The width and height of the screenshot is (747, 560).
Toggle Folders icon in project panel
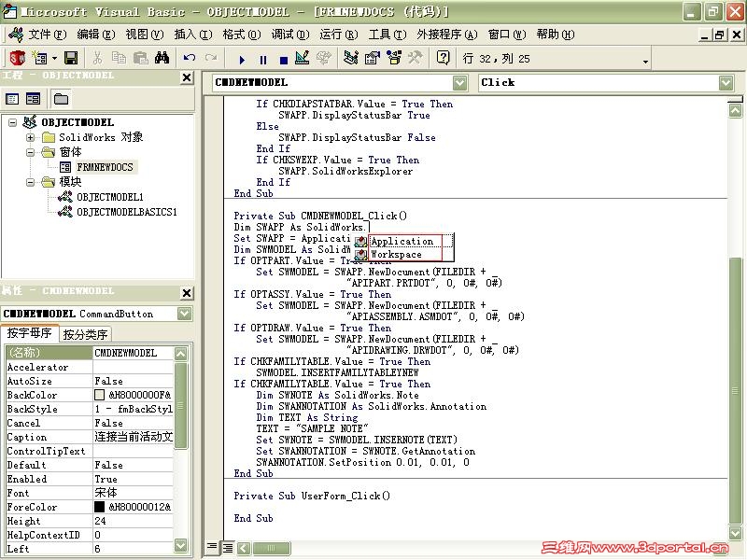pos(61,99)
